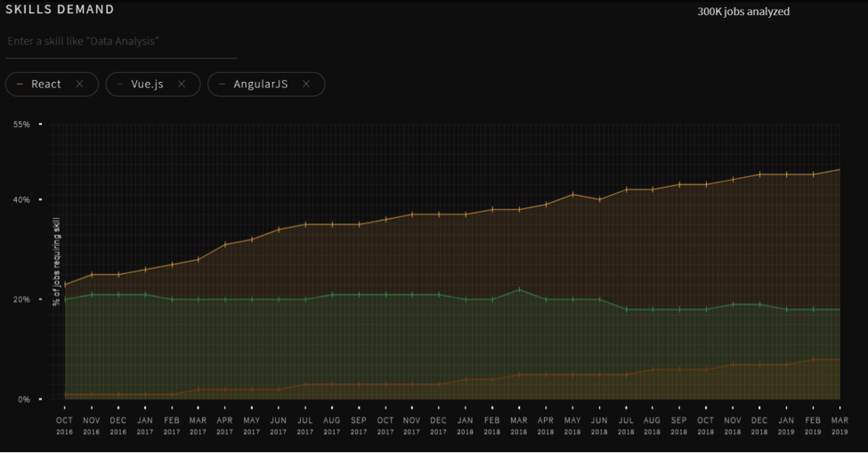
Task: Select Vue.js data point at February 2019
Action: (x=813, y=360)
